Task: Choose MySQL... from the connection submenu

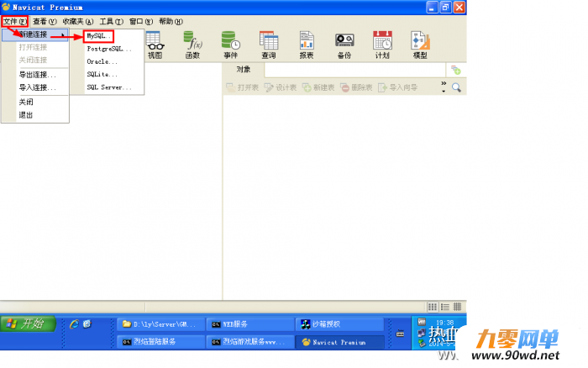Action: (x=98, y=36)
